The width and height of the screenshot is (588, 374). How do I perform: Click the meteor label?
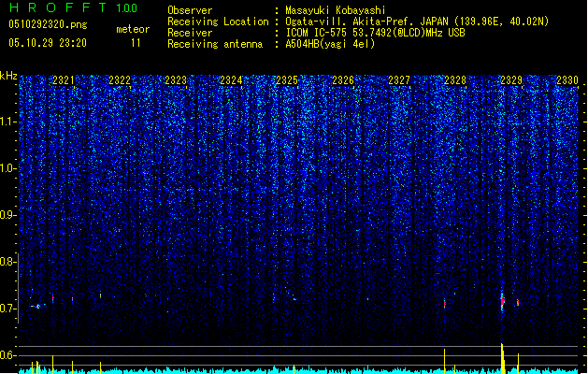(x=133, y=29)
